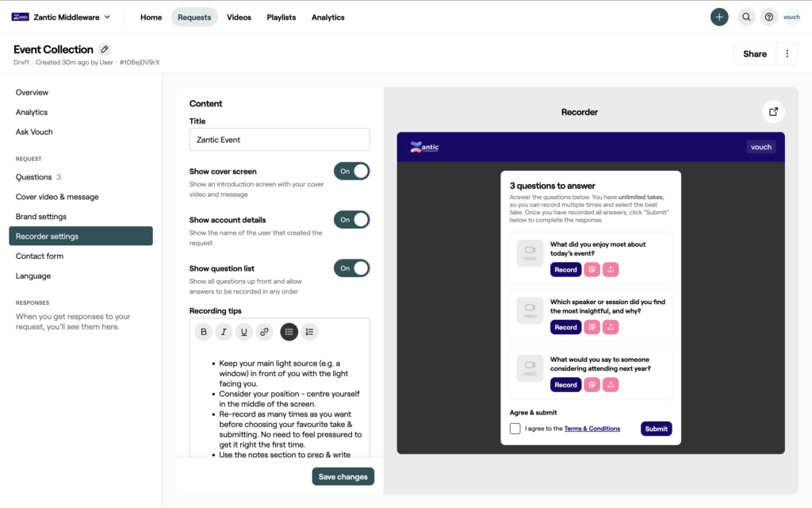Viewport: 812px width, 508px height.
Task: Click the Share button
Action: (x=755, y=53)
